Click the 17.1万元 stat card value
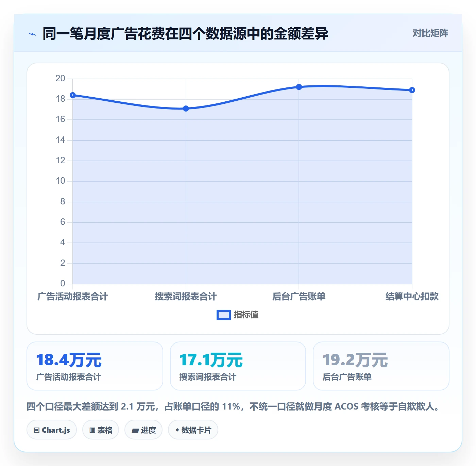This screenshot has width=476, height=466. 211,360
